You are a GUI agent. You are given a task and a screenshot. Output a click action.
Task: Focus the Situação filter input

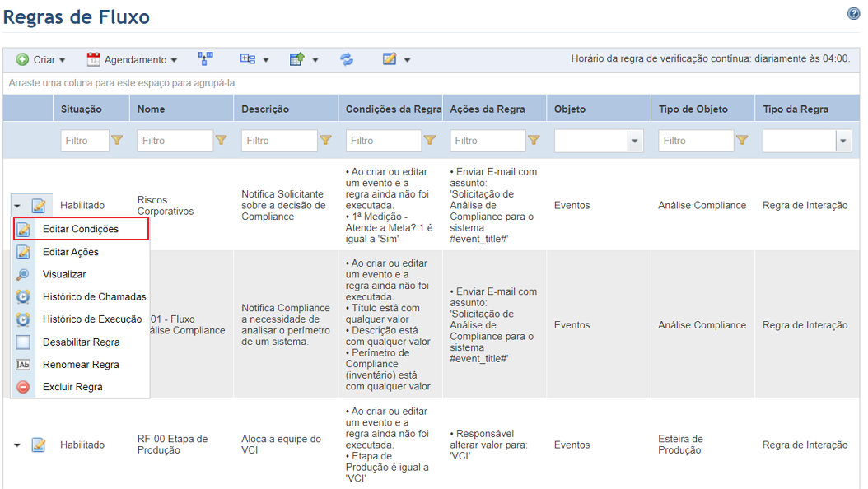[85, 141]
